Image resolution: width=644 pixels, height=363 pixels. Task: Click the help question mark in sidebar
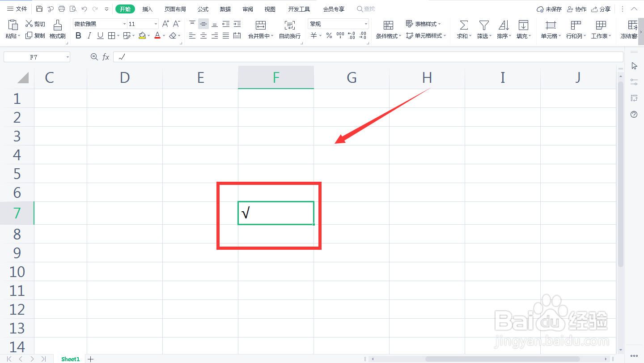point(634,115)
